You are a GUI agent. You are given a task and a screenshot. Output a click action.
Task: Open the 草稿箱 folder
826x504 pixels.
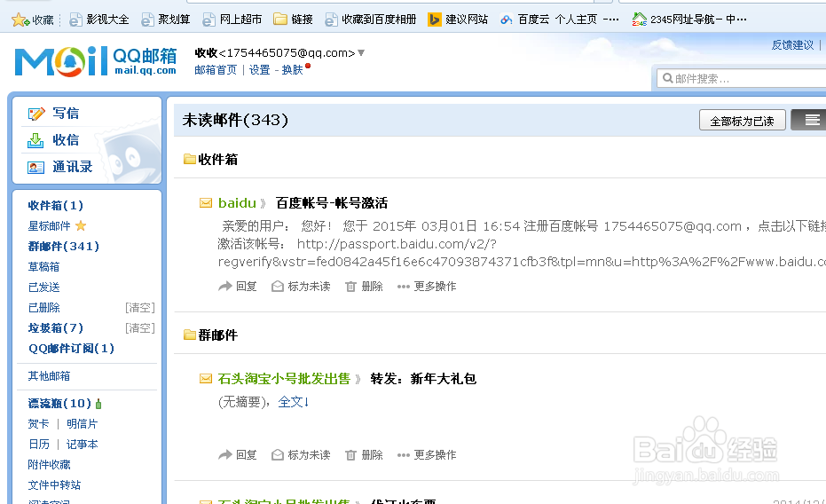pos(43,267)
